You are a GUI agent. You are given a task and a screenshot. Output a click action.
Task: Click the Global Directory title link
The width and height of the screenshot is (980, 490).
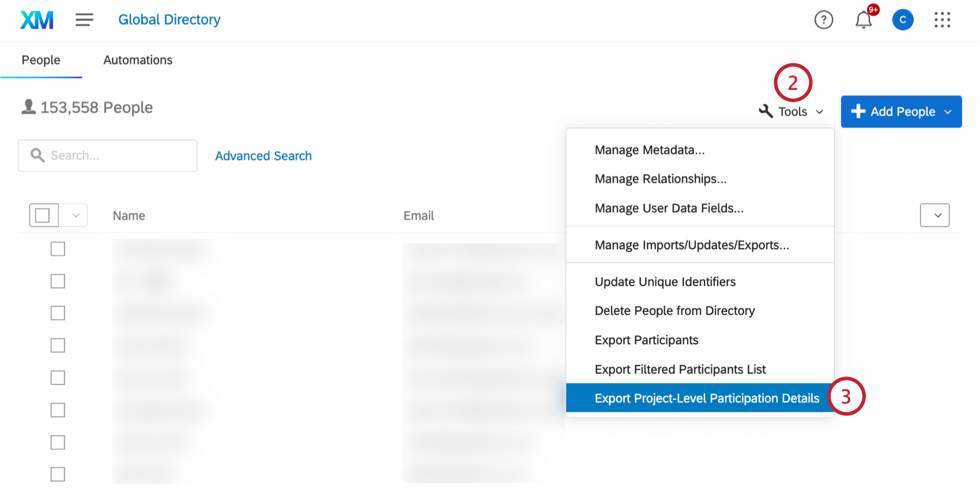point(169,20)
